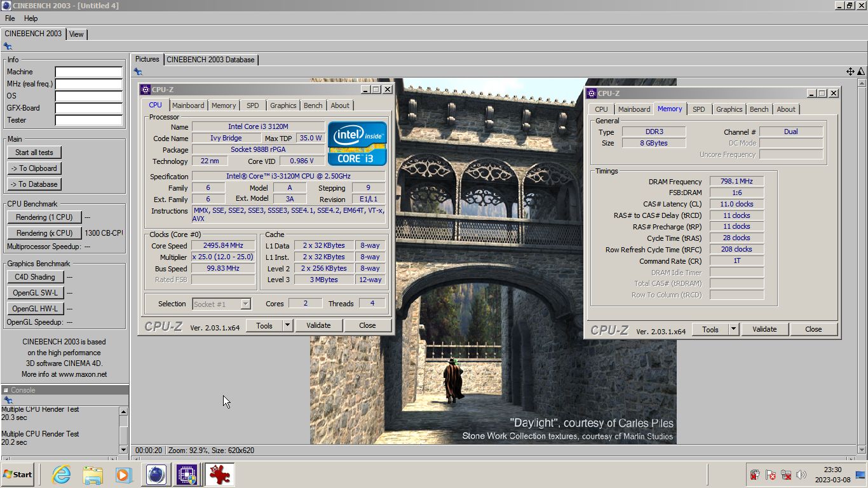The height and width of the screenshot is (488, 868).
Task: Click CINEBENCH app icon in title bar
Action: point(6,6)
